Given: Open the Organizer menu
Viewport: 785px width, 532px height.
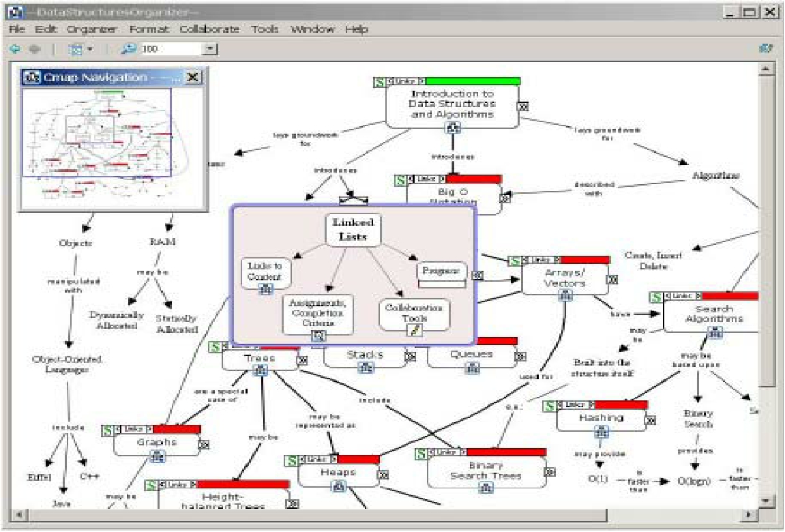Looking at the screenshot, I should pos(91,29).
